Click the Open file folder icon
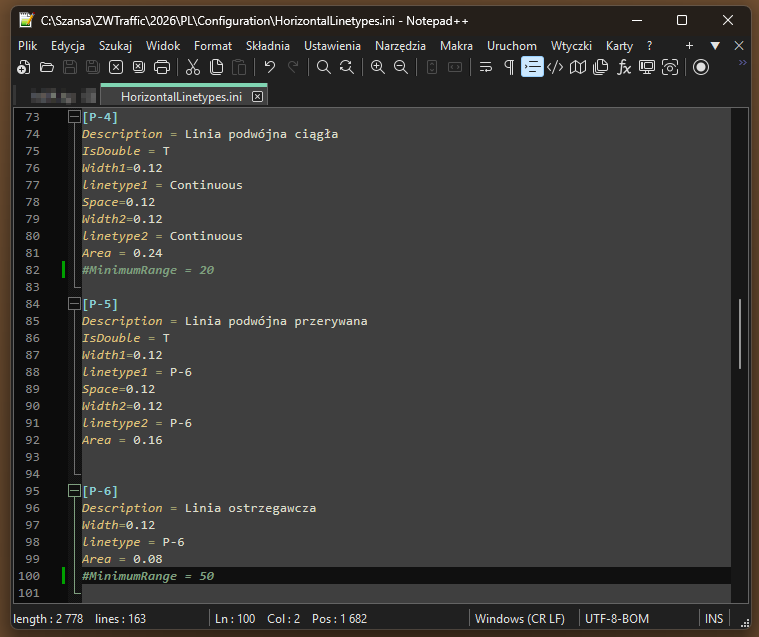 pyautogui.click(x=46, y=67)
